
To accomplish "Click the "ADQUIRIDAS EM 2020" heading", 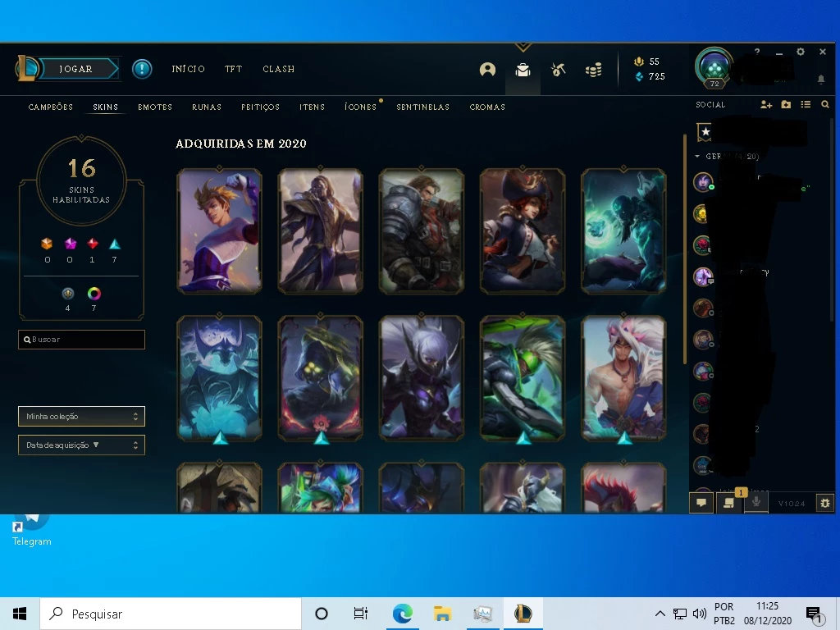I will 241,144.
